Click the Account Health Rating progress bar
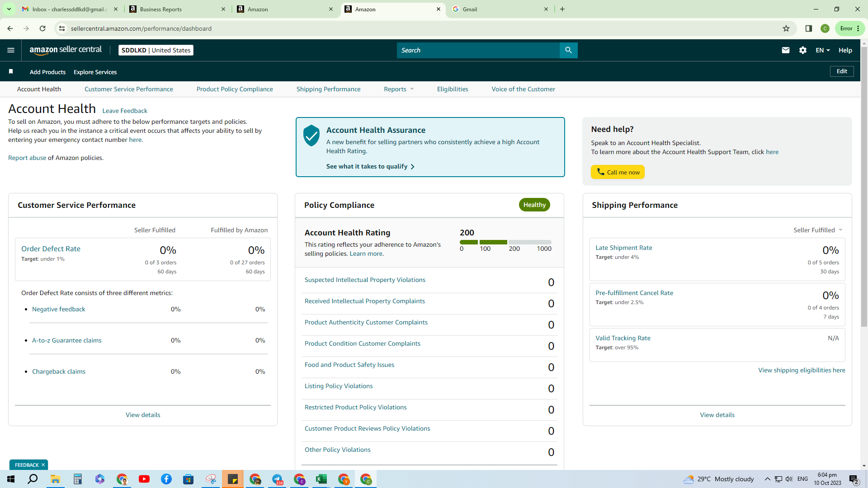 coord(505,242)
